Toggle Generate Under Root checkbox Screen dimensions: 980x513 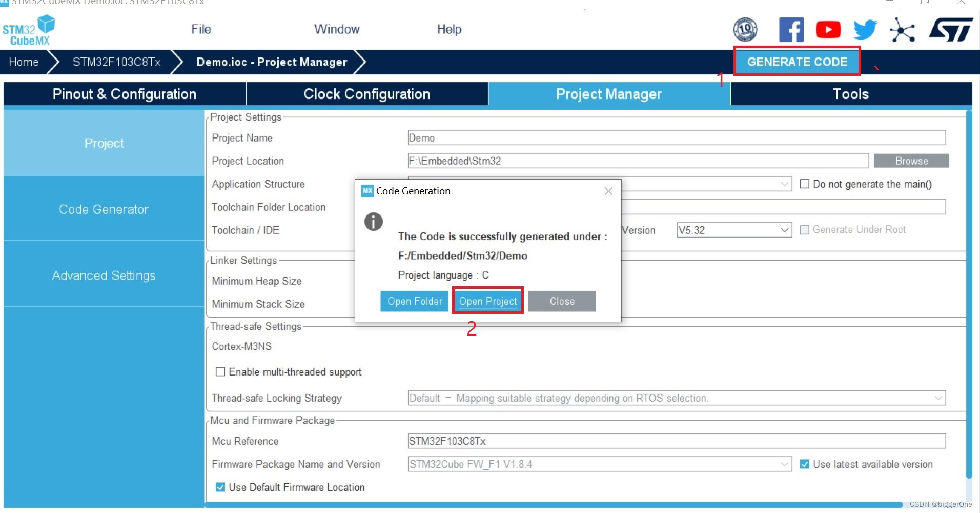pyautogui.click(x=805, y=230)
